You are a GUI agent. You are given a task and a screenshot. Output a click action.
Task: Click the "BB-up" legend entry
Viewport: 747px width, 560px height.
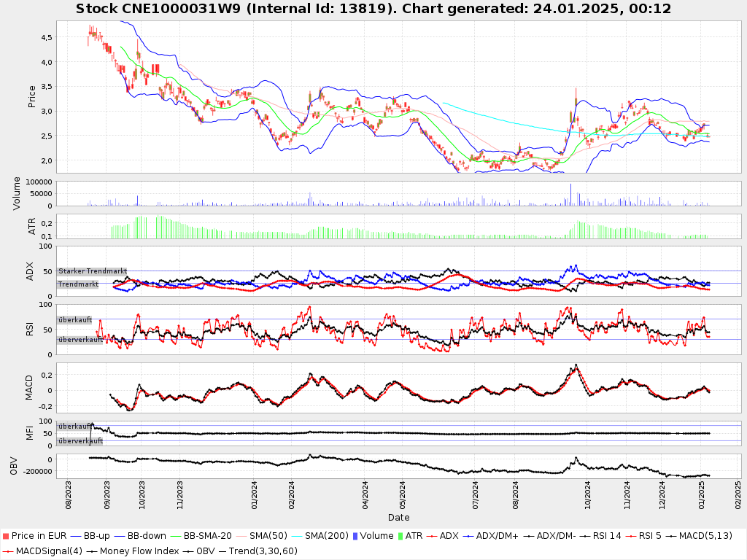[96, 536]
